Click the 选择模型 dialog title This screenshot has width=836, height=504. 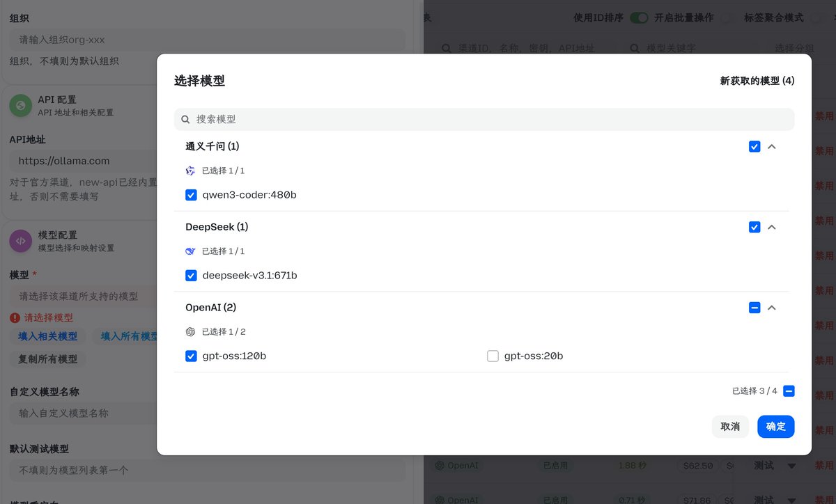point(199,81)
